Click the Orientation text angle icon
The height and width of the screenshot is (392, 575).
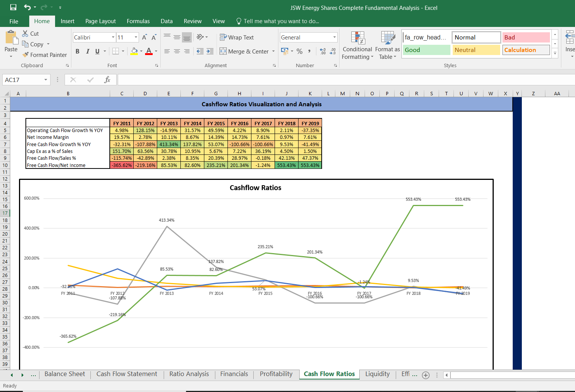pos(200,37)
